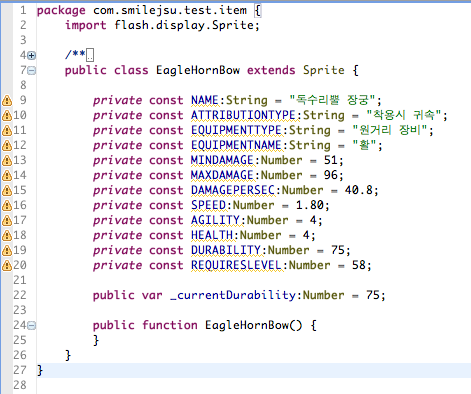Viewport: 471px width, 394px height.
Task: Click line number 22 in gutter
Action: pos(20,295)
